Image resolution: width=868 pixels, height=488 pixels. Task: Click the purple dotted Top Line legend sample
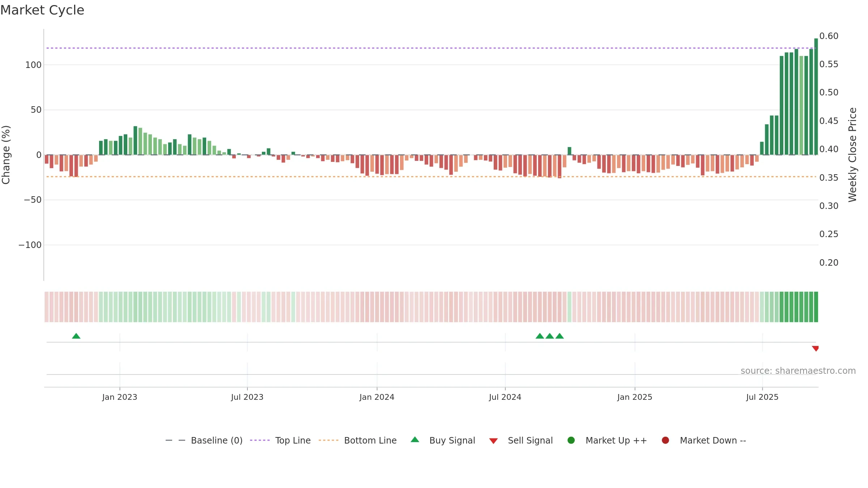click(x=260, y=440)
